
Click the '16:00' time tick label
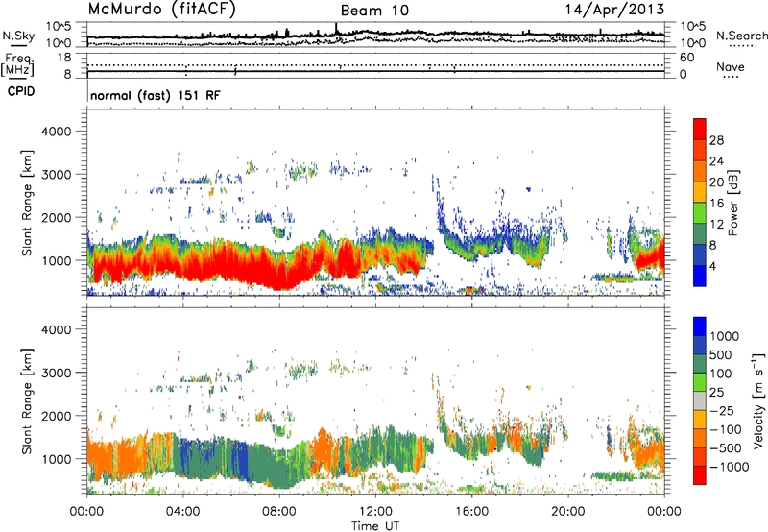click(x=471, y=512)
